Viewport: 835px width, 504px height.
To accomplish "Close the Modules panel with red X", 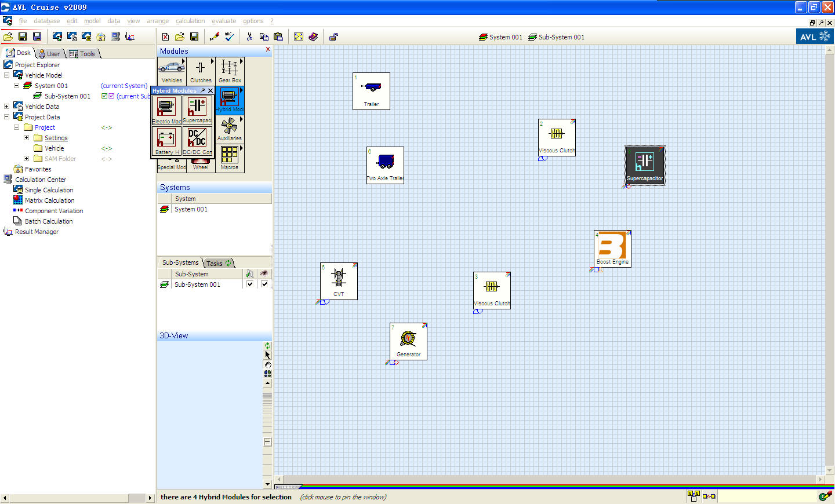I will coord(268,50).
